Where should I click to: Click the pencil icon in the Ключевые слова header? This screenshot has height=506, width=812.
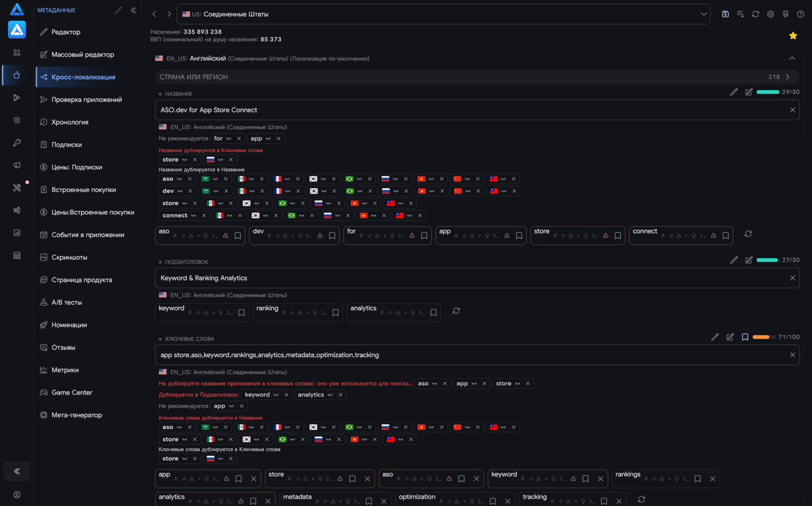[715, 337]
